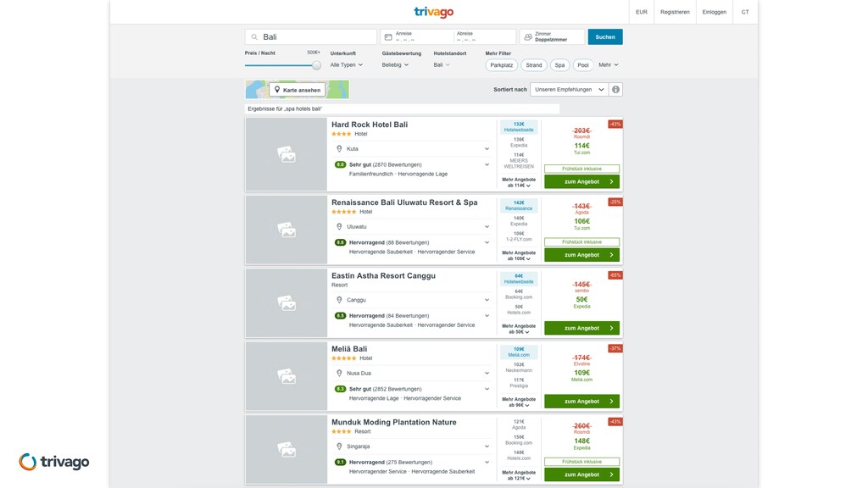Open the sort info icon
The width and height of the screenshot is (868, 488).
coord(615,90)
